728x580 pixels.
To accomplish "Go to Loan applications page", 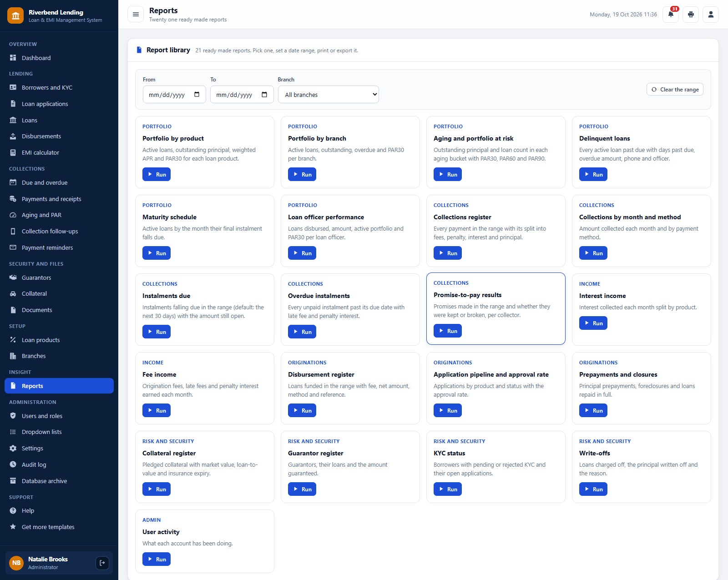I will [x=59, y=104].
